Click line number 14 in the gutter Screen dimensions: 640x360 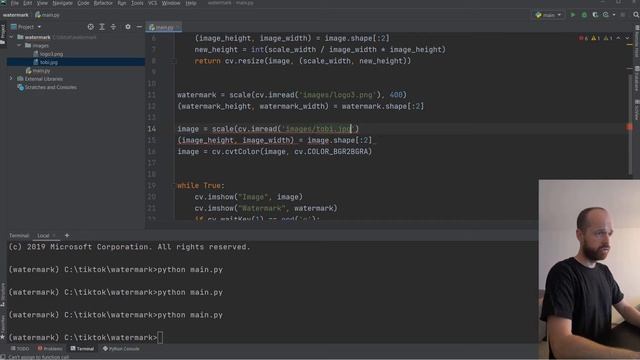pos(151,129)
